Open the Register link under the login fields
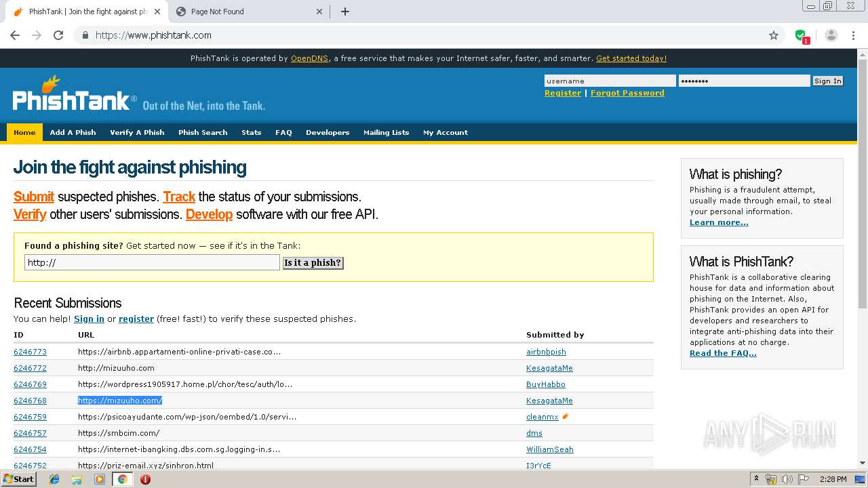This screenshot has height=488, width=868. point(563,93)
